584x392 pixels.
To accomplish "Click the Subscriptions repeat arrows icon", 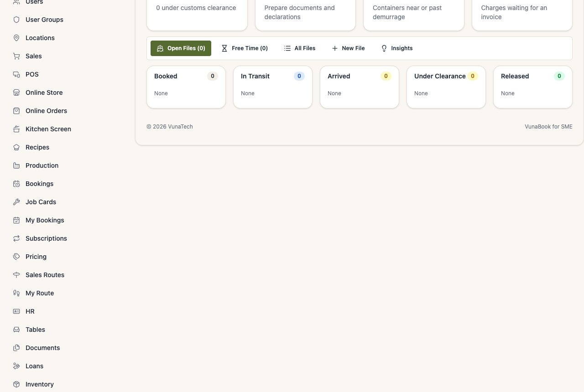I will click(16, 238).
